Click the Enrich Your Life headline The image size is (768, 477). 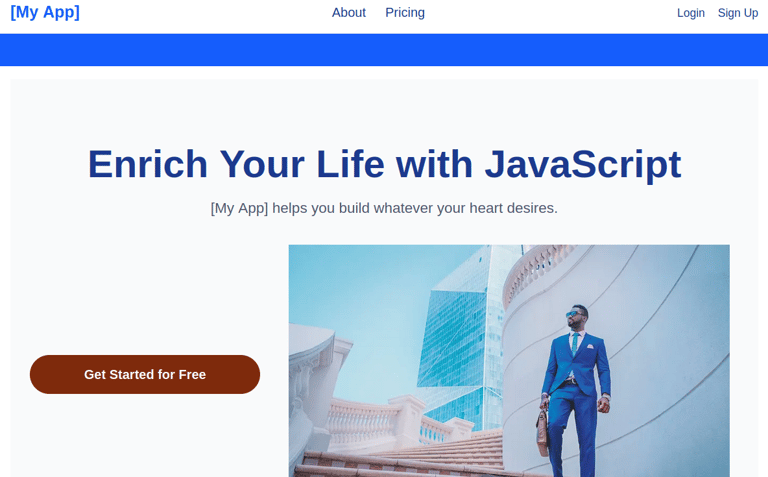pos(384,164)
